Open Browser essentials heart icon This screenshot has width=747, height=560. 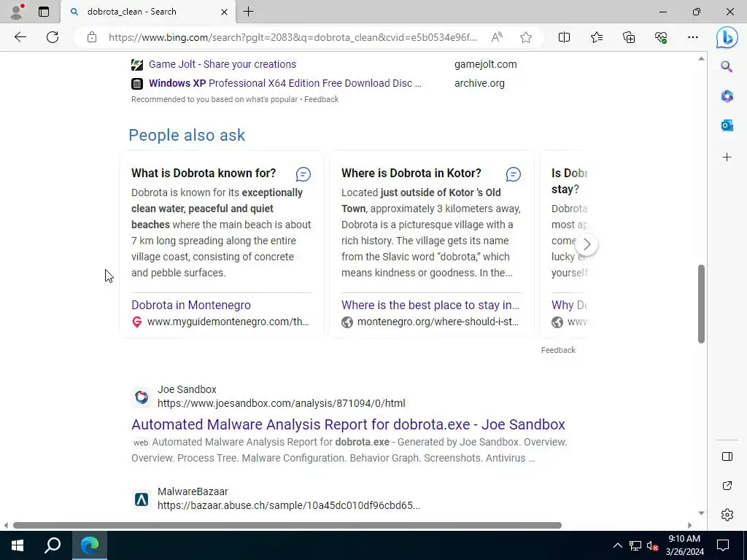click(x=661, y=37)
